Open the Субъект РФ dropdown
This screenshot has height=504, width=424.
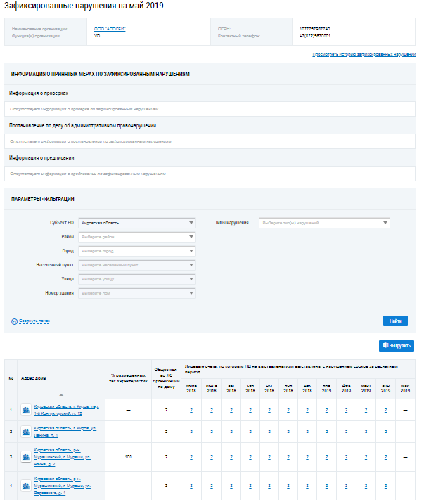[x=136, y=223]
